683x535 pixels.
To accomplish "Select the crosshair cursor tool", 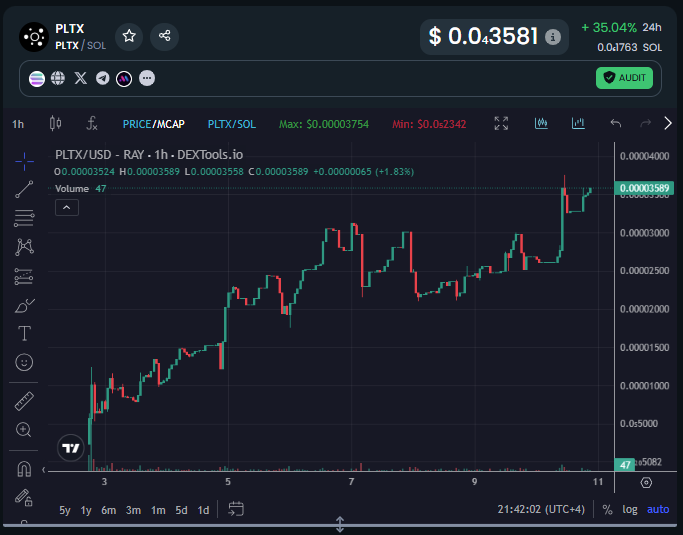I will [x=24, y=161].
